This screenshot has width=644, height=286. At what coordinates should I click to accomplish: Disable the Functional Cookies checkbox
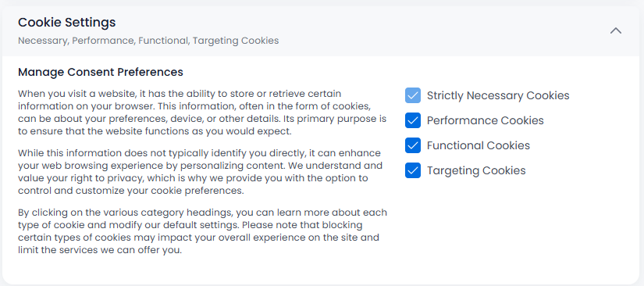coord(413,145)
